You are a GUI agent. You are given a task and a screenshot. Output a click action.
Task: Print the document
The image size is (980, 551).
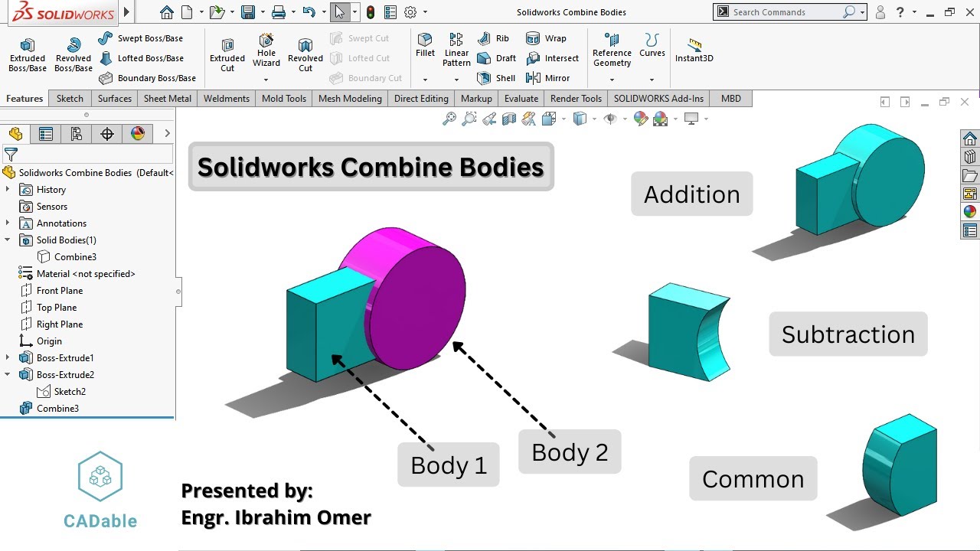tap(279, 12)
